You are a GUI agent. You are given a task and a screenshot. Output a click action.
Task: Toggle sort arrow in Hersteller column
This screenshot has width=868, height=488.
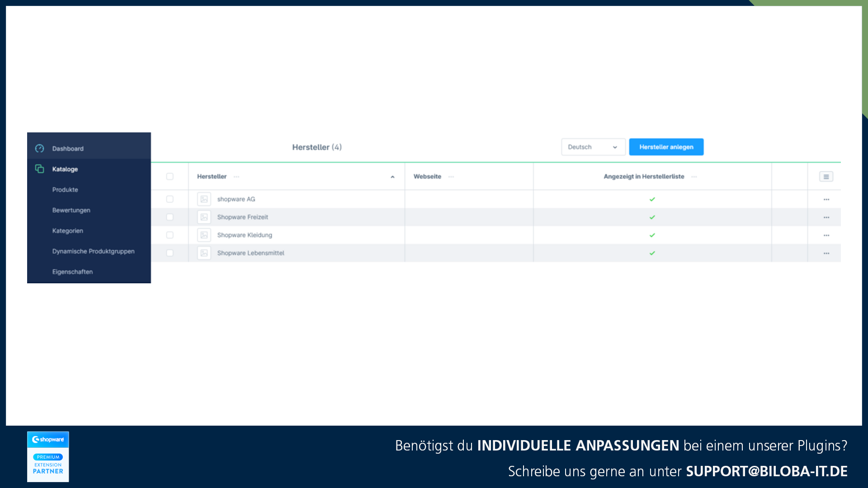coord(392,177)
